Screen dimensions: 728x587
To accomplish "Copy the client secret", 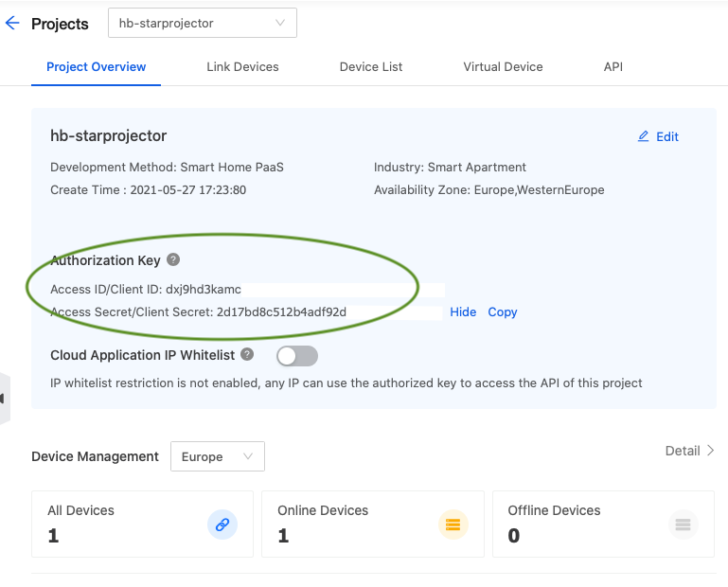I will [x=503, y=312].
